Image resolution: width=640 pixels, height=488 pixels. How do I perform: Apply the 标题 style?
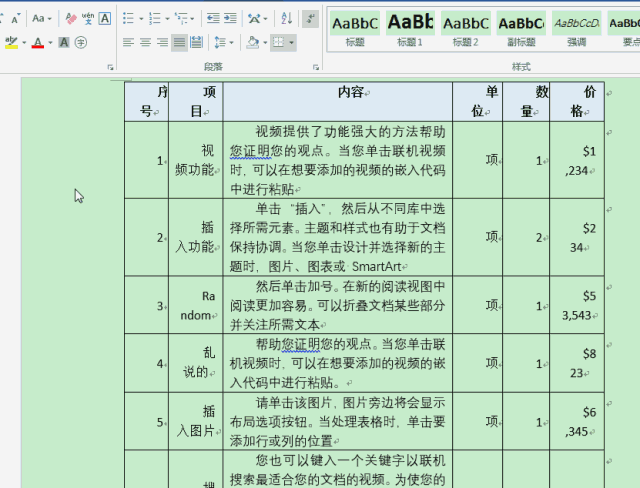tap(355, 29)
